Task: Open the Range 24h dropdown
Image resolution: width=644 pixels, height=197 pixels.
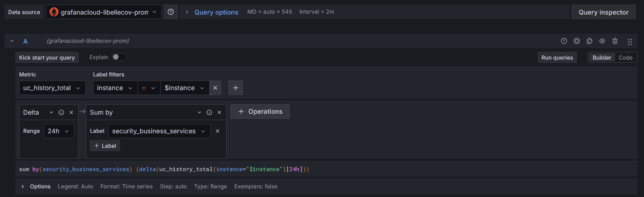Action: (x=59, y=131)
